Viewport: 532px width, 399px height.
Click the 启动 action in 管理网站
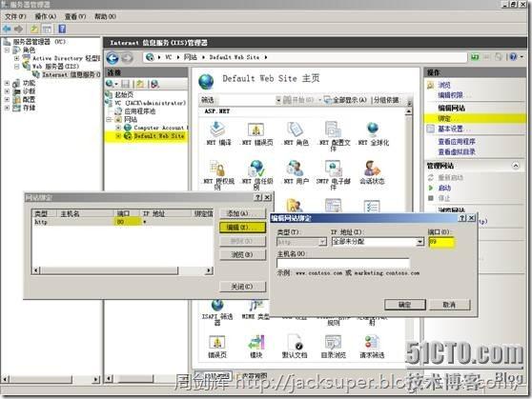(444, 188)
